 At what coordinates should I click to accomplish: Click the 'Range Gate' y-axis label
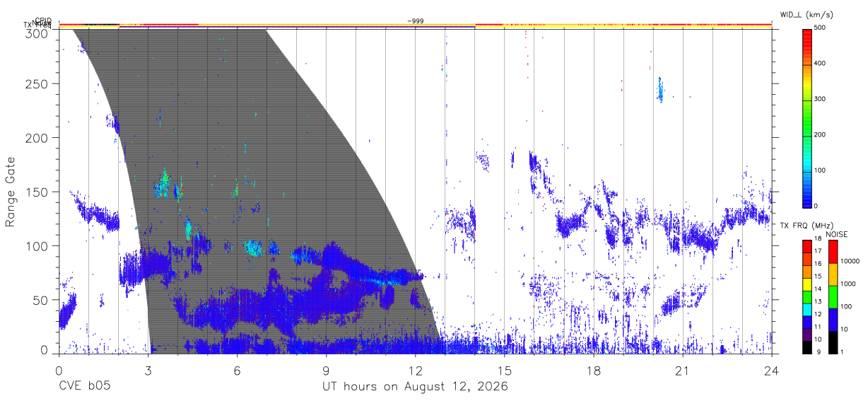click(x=11, y=192)
